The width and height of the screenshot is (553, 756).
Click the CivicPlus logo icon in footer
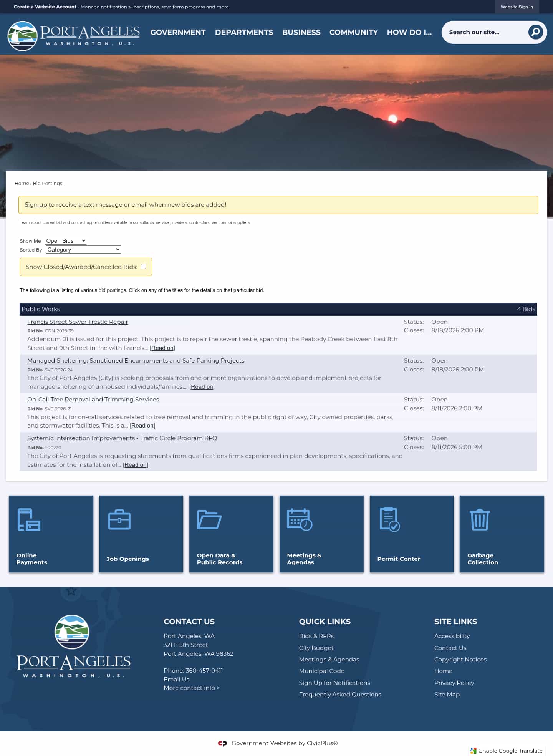(222, 743)
